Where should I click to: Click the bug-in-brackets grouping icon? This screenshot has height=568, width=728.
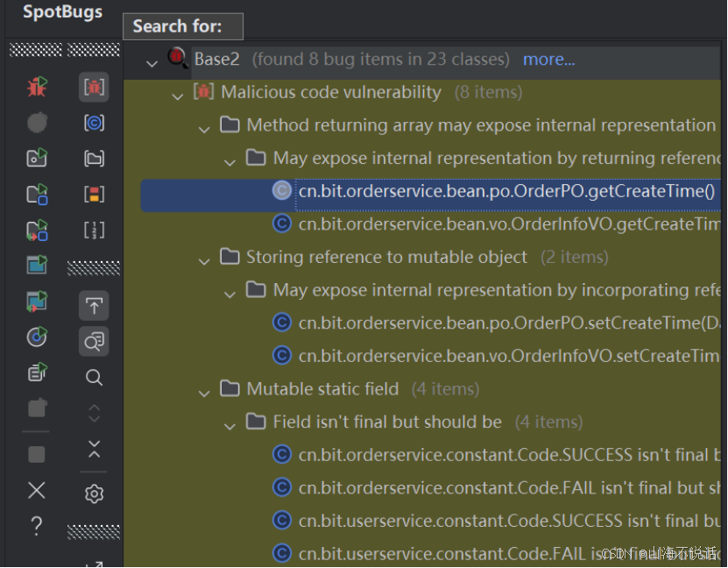coord(94,87)
